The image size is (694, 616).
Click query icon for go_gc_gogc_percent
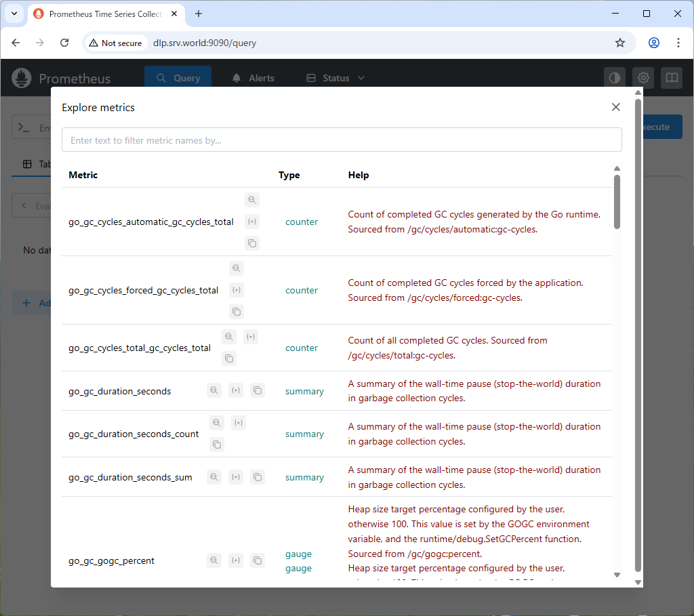(213, 560)
